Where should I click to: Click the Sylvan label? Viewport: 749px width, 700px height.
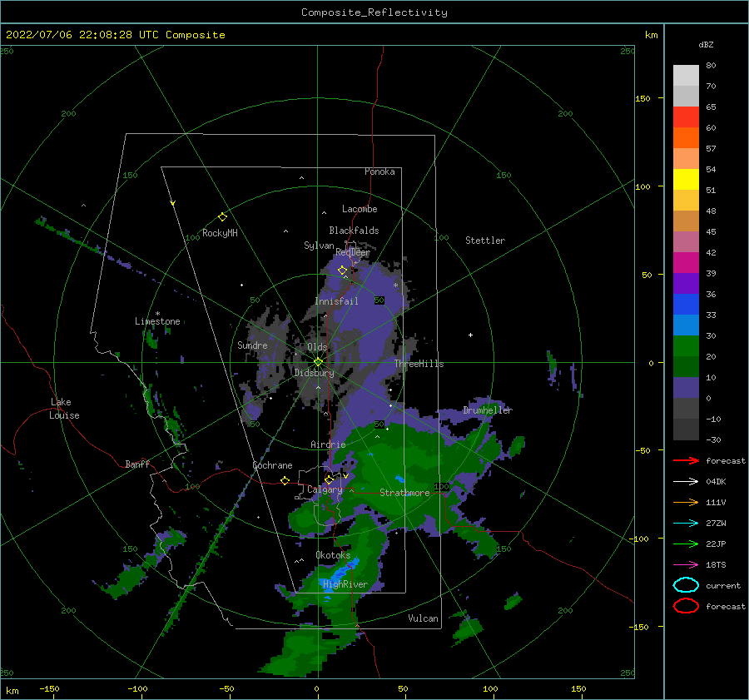point(319,246)
